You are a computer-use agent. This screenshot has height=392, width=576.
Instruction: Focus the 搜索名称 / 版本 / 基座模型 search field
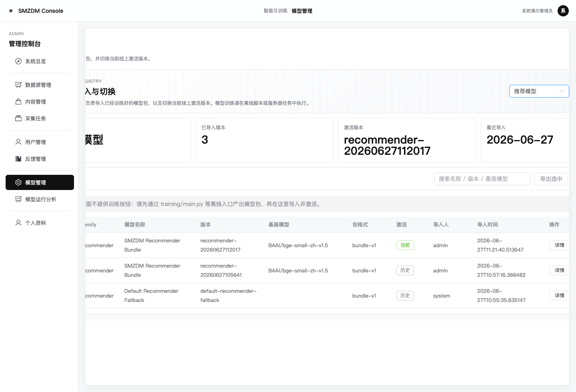(482, 179)
